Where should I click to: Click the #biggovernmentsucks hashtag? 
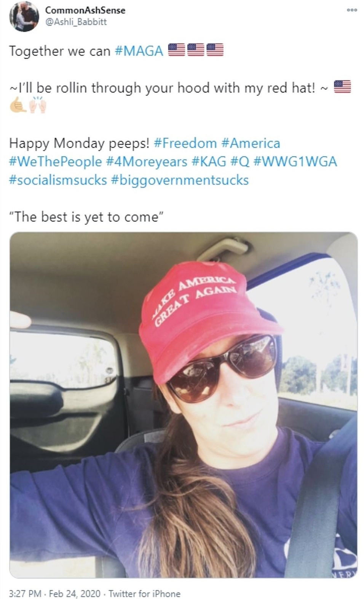tap(180, 180)
